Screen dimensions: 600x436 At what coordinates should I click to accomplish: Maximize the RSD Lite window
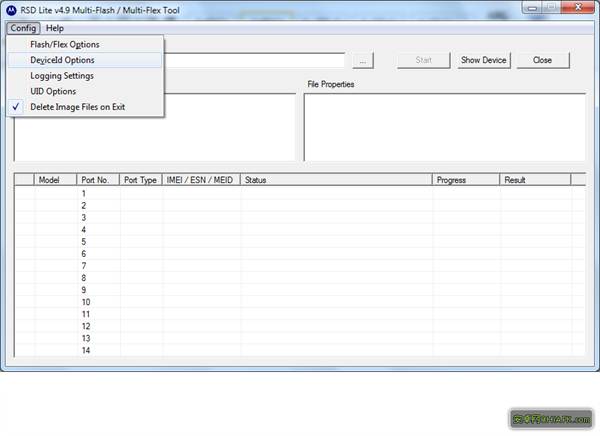(x=551, y=8)
